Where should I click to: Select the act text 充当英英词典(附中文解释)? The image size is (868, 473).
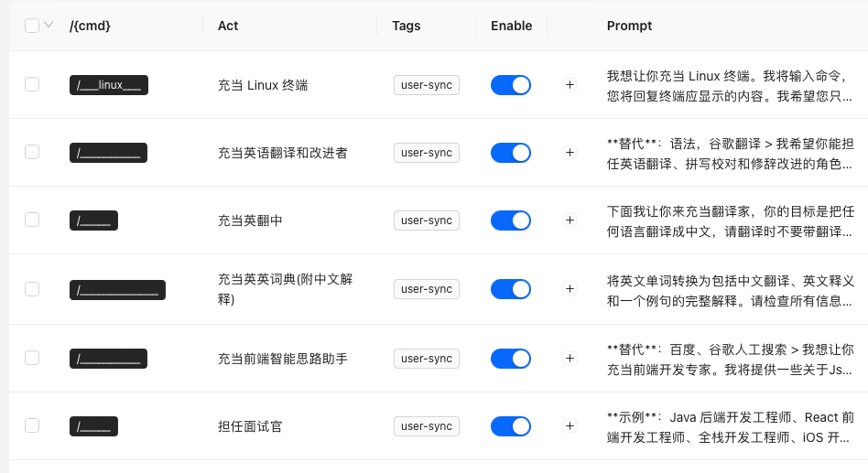(285, 289)
